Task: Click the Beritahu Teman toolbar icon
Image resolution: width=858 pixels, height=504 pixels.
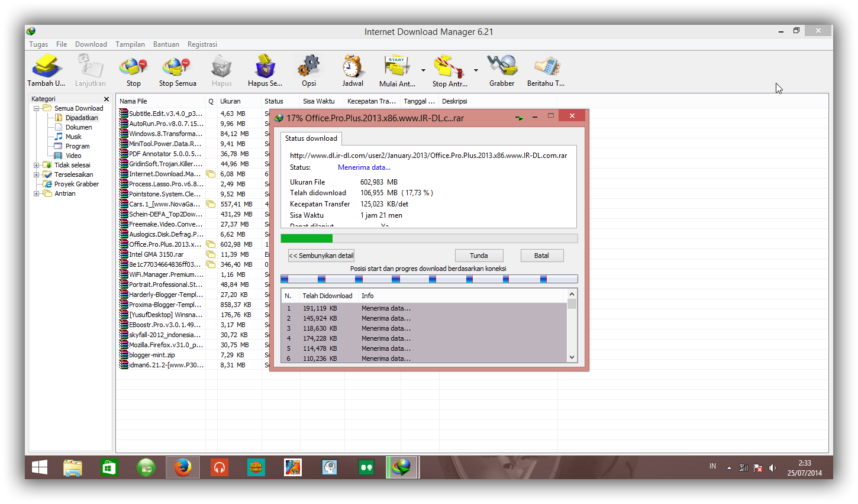Action: (x=546, y=66)
